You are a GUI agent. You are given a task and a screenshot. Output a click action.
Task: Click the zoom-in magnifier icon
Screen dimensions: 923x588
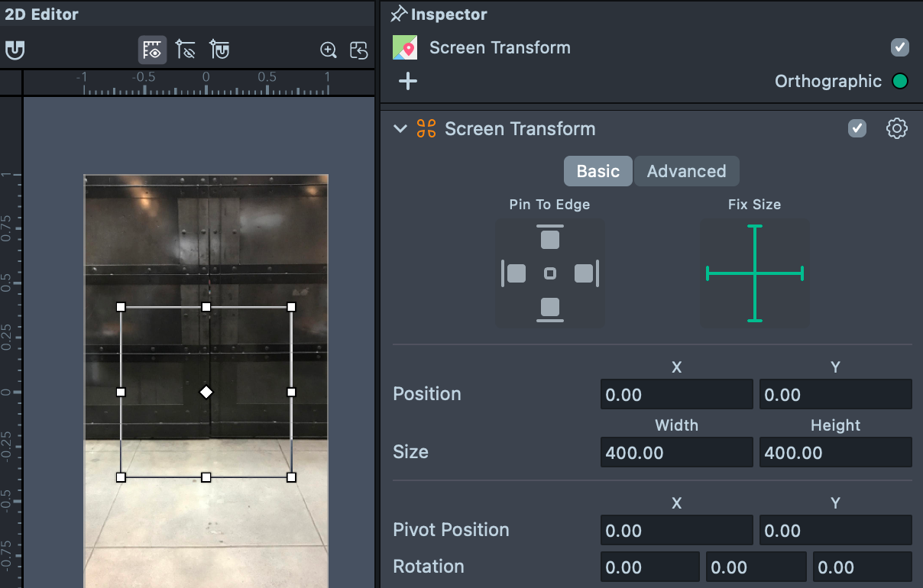(329, 50)
